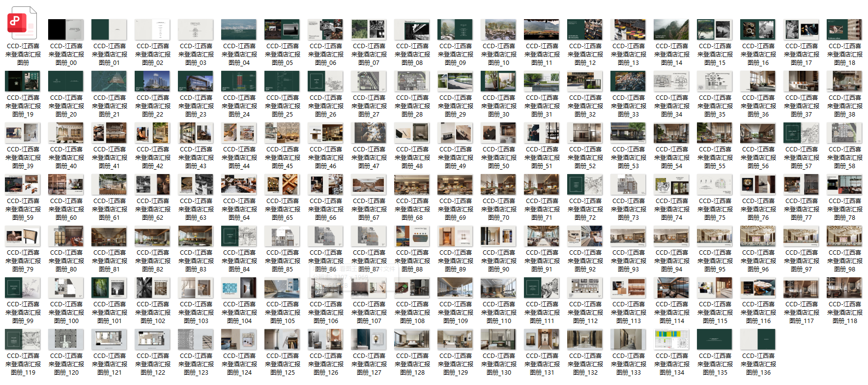
Task: Open the 图册_72 green section cover thumbnail
Action: coord(585,184)
